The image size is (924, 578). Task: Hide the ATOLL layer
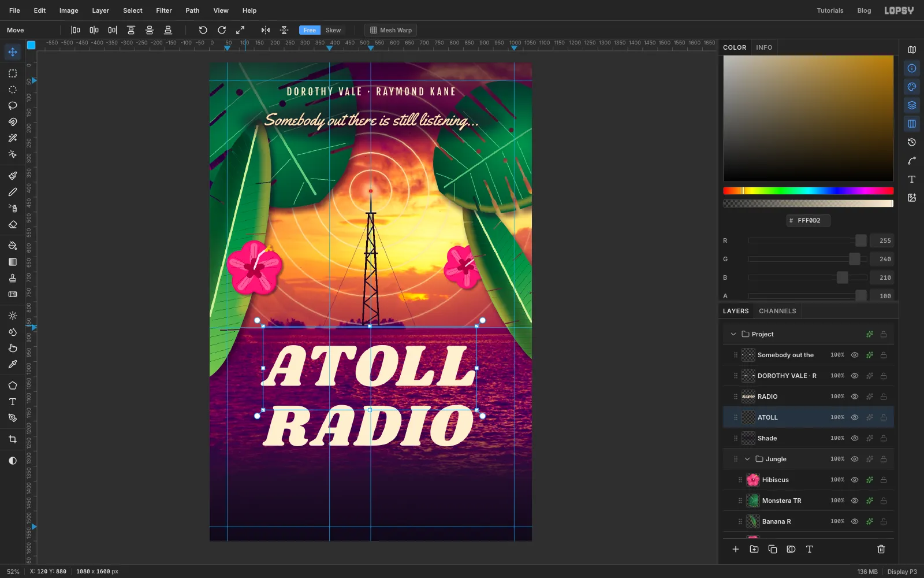(855, 417)
